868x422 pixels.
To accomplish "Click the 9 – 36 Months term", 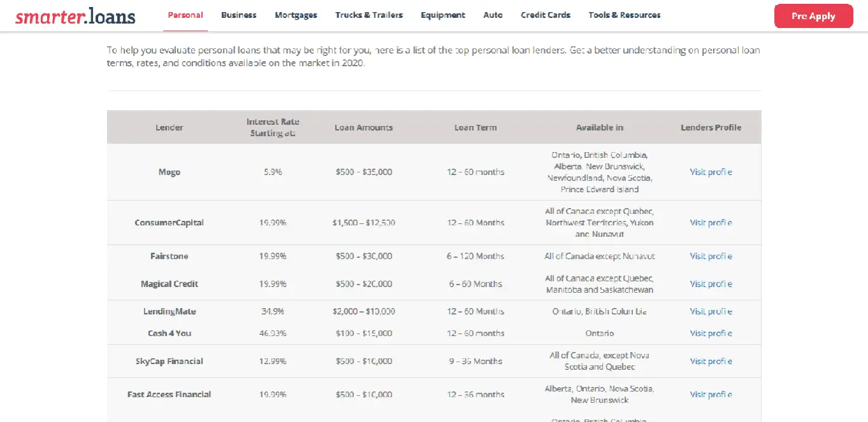I will click(475, 361).
